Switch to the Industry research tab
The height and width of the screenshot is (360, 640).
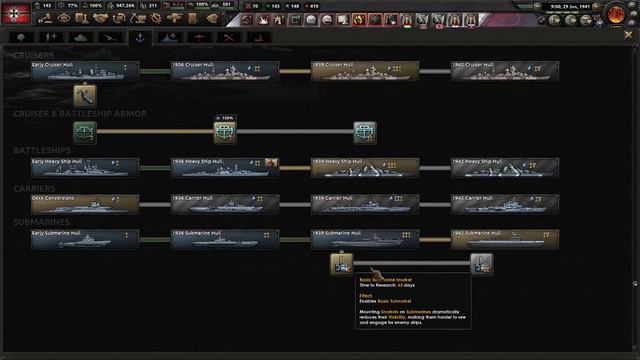tap(259, 38)
